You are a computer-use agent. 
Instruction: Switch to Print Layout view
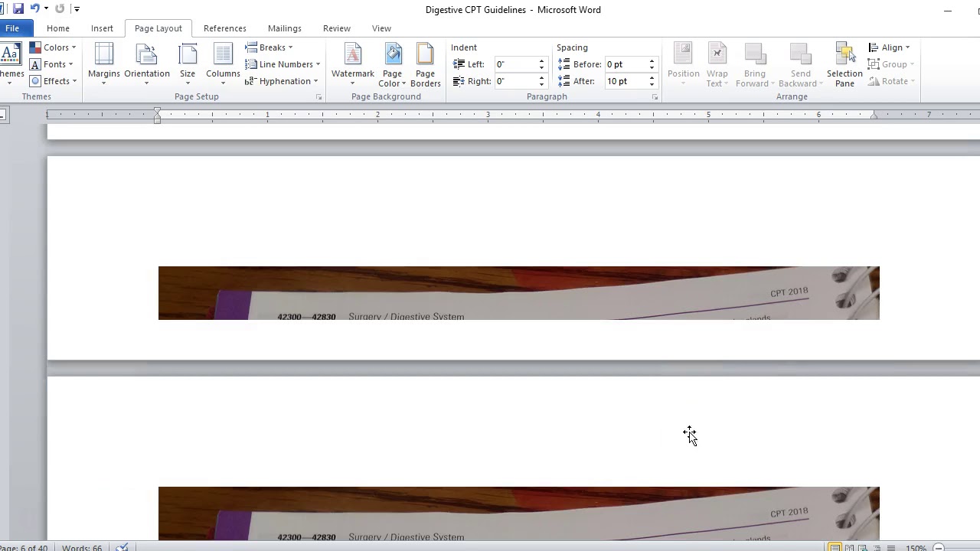click(835, 548)
